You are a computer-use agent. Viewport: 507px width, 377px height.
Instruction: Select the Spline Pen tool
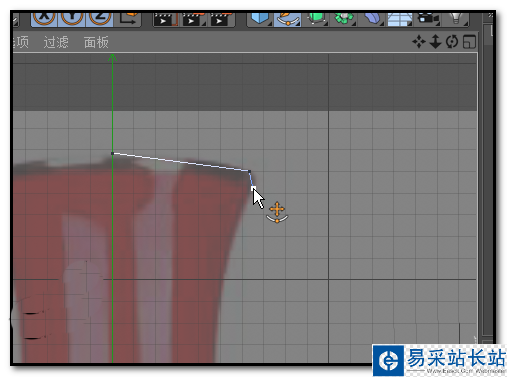pyautogui.click(x=287, y=19)
